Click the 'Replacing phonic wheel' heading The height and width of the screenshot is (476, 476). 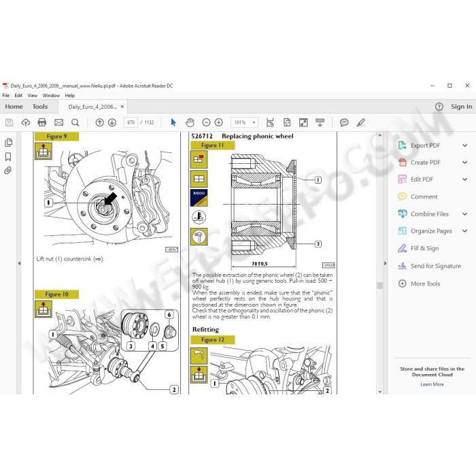tap(258, 136)
